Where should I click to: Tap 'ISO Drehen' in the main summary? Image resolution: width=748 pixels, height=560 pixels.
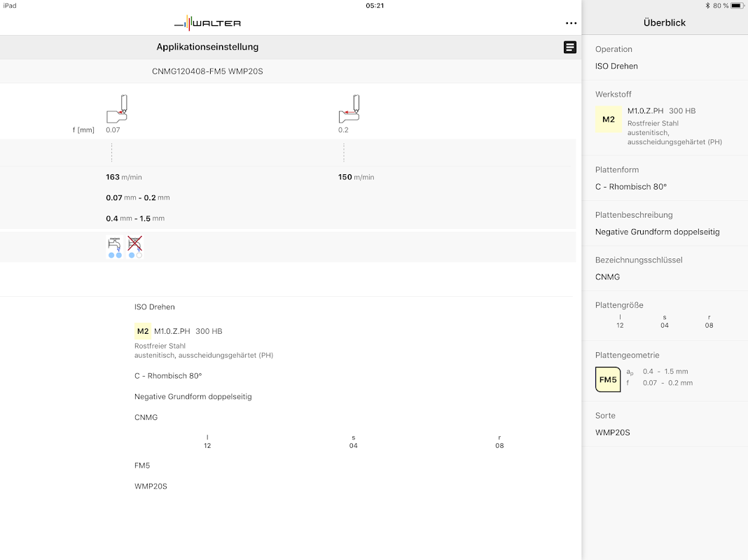(x=155, y=307)
